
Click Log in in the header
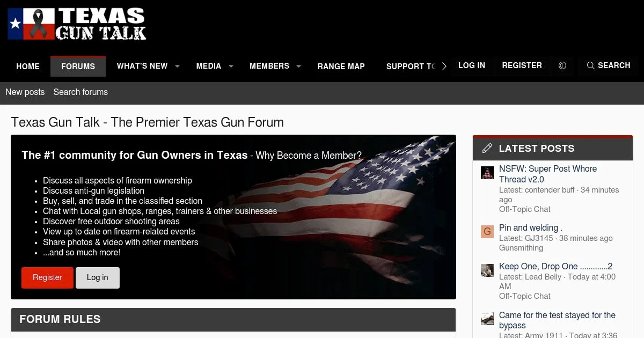point(472,65)
